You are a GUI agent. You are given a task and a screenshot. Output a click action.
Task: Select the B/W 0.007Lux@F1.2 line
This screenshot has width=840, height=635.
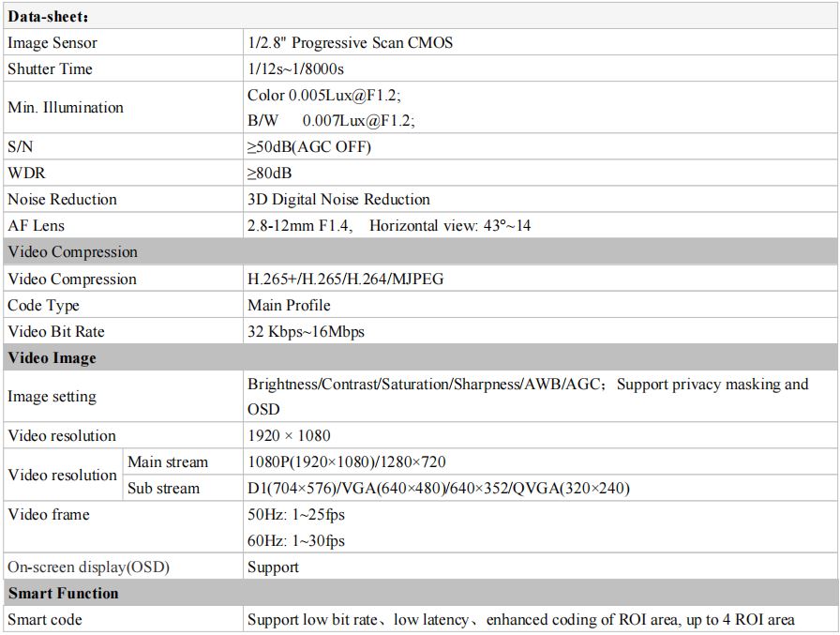(331, 121)
